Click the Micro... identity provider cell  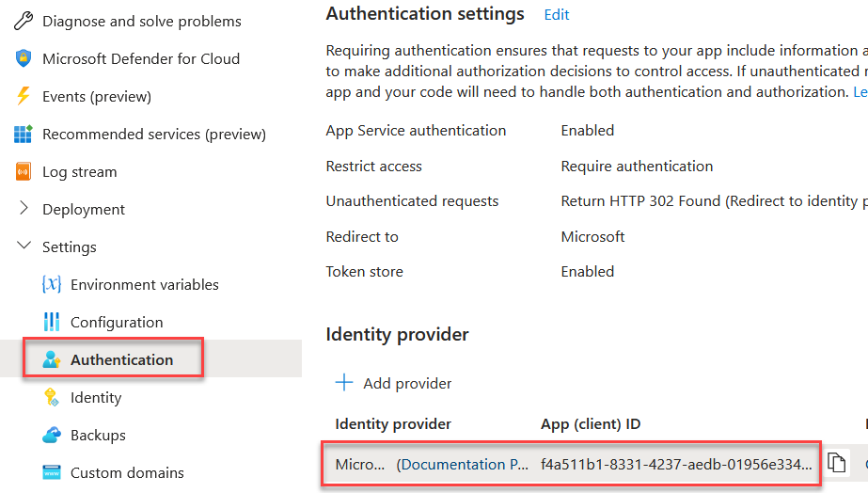point(360,464)
